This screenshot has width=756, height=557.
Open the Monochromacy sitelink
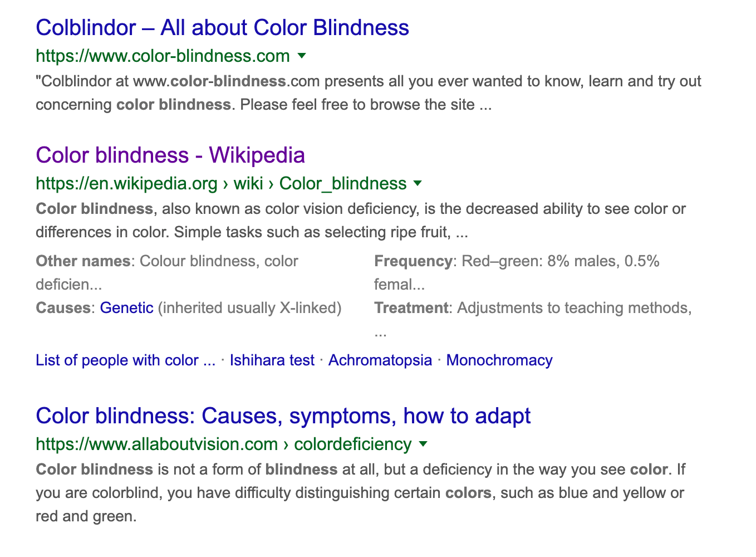click(499, 360)
